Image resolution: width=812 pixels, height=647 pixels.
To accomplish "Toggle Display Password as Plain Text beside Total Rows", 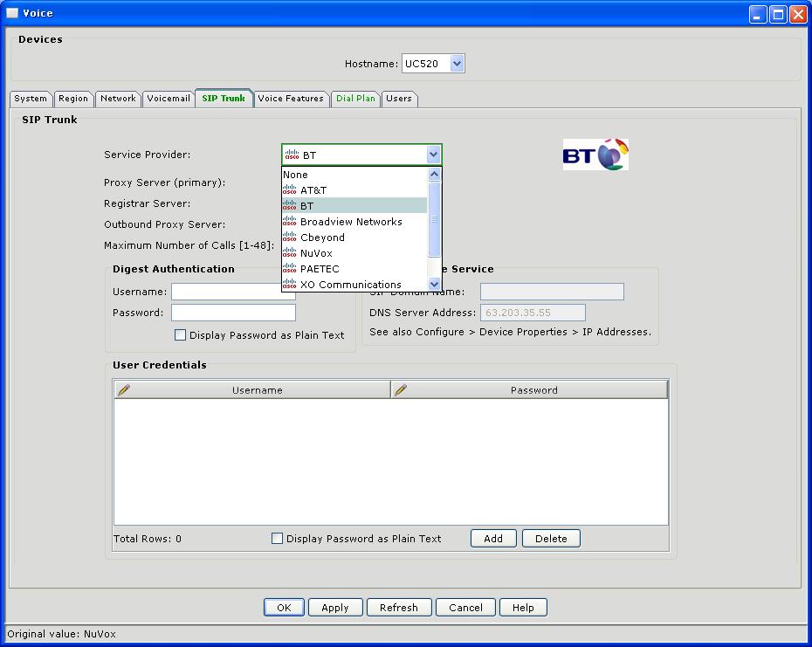I will [277, 539].
